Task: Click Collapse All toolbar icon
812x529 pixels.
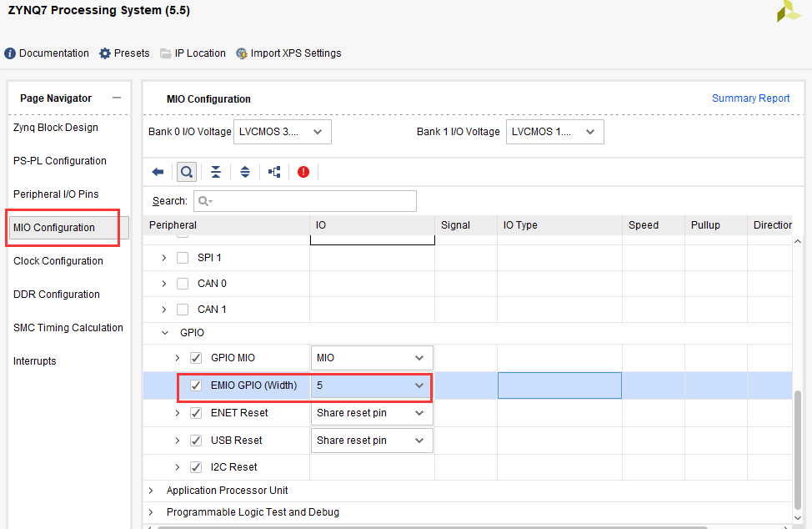Action: [x=216, y=172]
